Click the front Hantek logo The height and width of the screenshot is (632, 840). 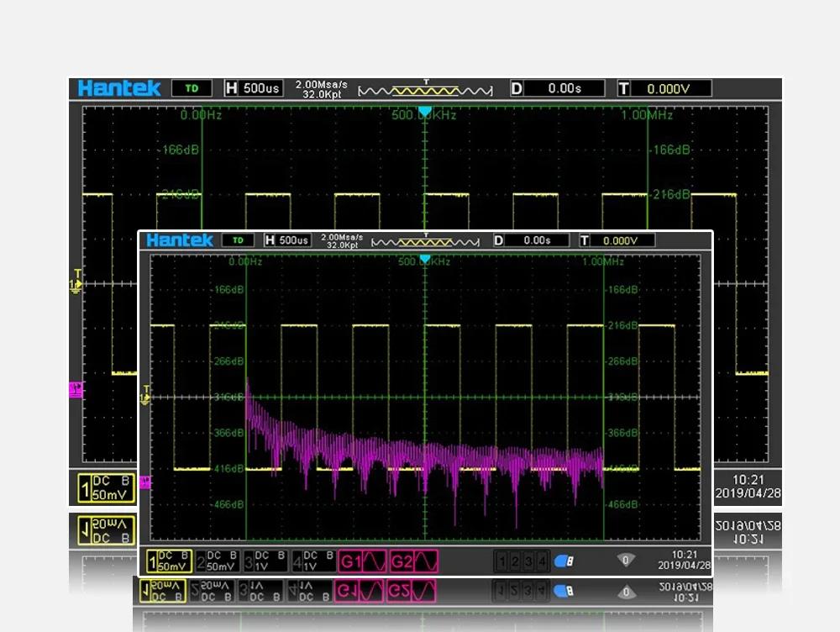tap(180, 240)
